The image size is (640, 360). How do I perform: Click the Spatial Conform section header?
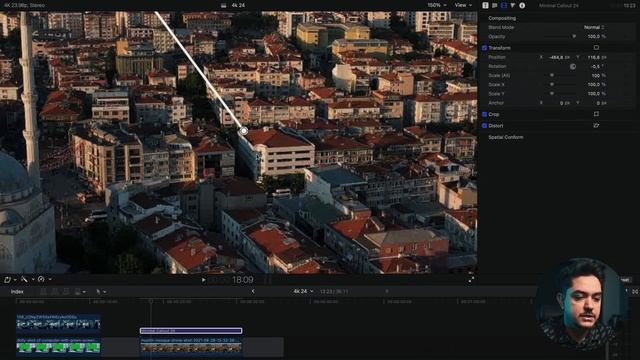click(506, 137)
